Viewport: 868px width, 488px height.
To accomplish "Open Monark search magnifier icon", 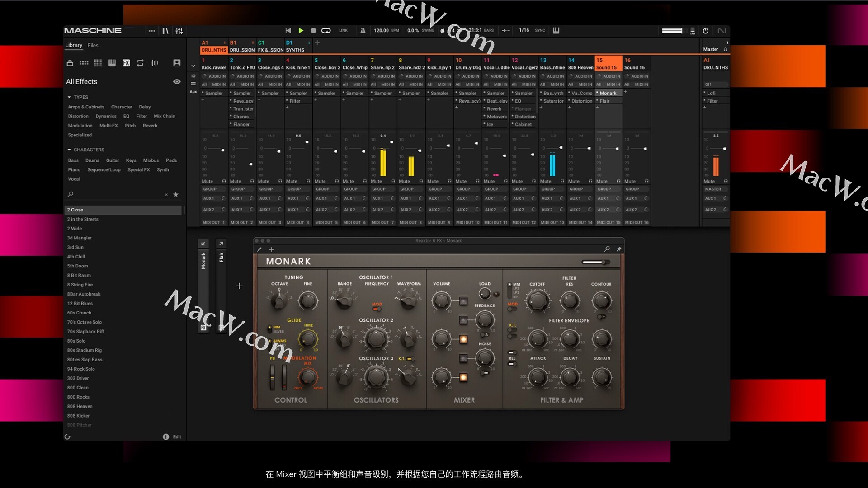I will click(x=607, y=249).
